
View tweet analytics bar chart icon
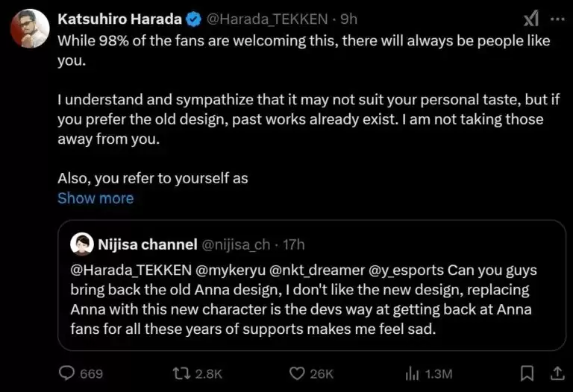pyautogui.click(x=411, y=373)
